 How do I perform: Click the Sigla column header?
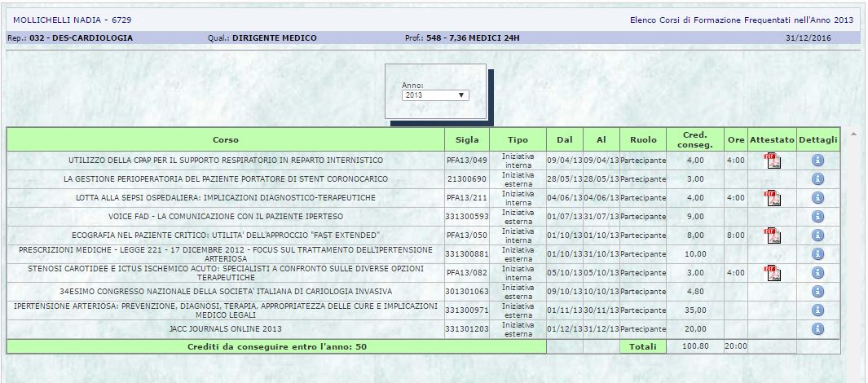(x=467, y=140)
